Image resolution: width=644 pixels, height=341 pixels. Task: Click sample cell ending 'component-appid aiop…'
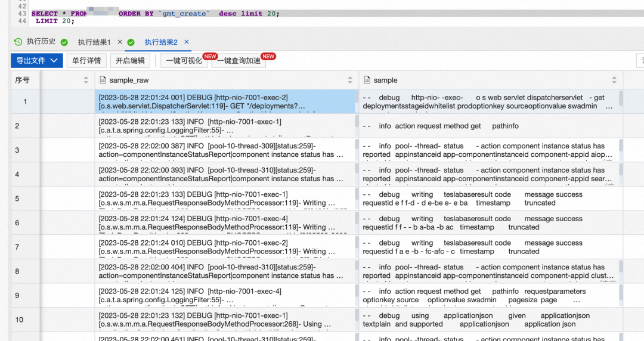click(491, 150)
